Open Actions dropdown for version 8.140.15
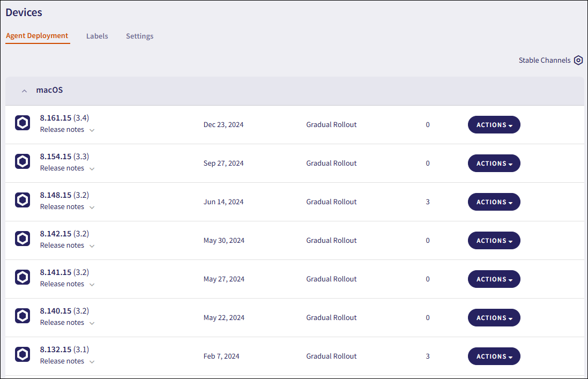 [494, 318]
